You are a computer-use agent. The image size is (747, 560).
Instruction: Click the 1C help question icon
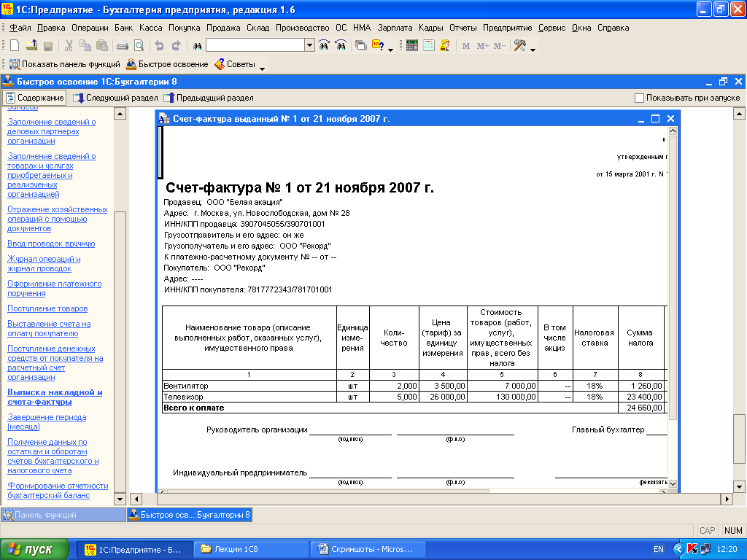click(378, 46)
